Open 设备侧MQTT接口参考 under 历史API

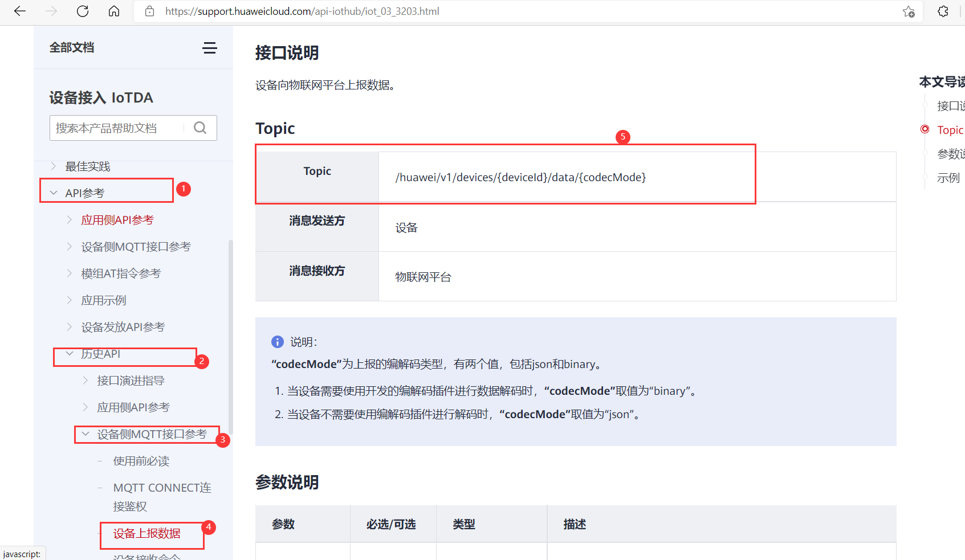pyautogui.click(x=152, y=434)
